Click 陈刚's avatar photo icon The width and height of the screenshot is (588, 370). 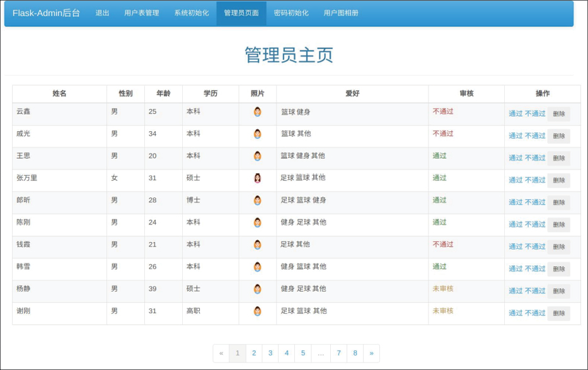click(x=257, y=223)
